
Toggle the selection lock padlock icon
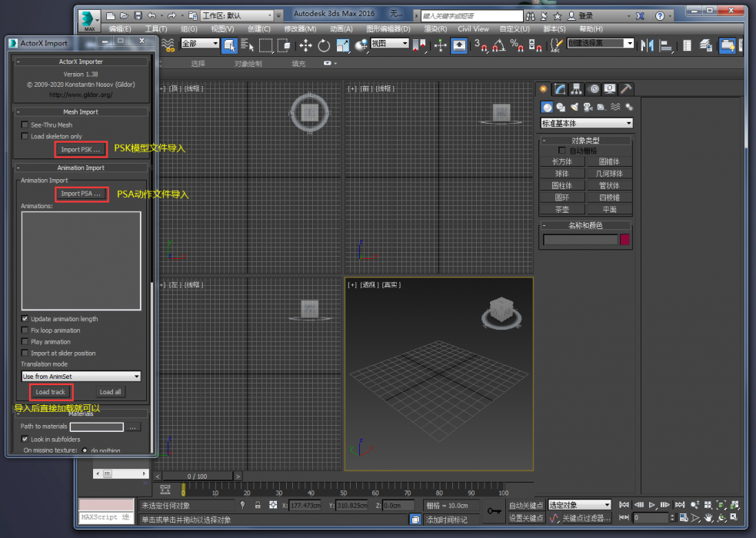click(x=258, y=505)
